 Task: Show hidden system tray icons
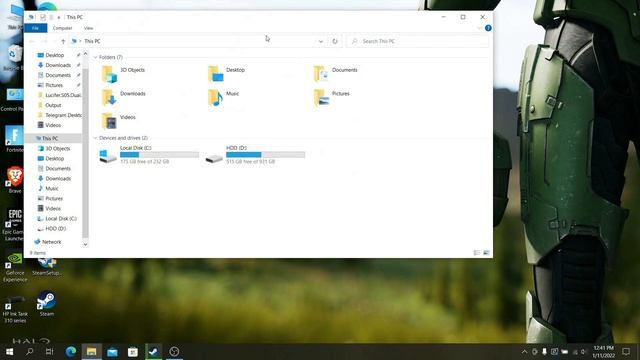(x=524, y=351)
